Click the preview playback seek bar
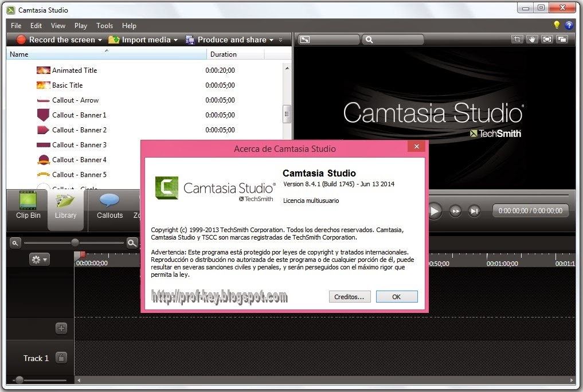 coord(499,195)
